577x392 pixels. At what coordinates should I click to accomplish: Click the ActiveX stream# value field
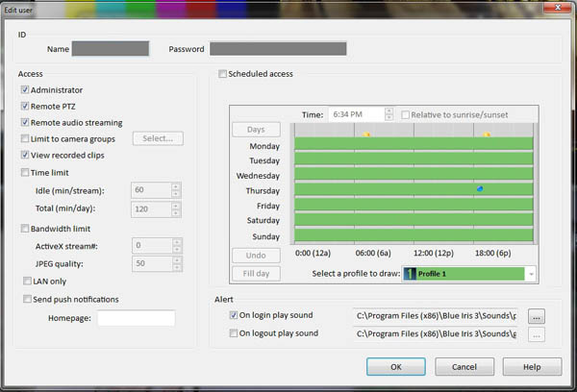[x=152, y=245]
